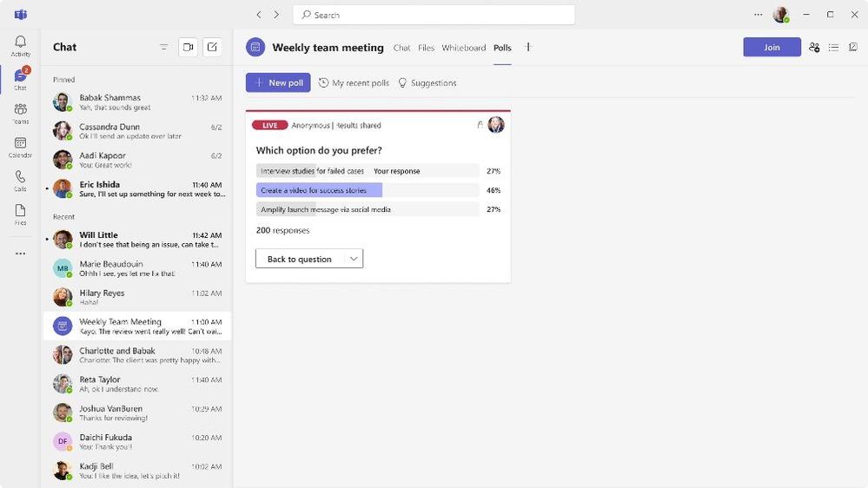Open the chat filter icon
This screenshot has width=868, height=488.
coord(164,47)
